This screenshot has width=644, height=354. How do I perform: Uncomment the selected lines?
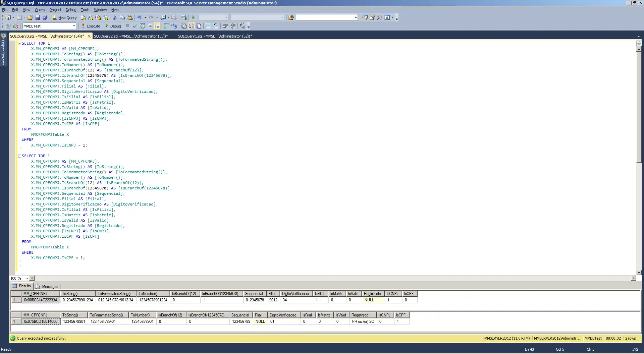pos(216,26)
